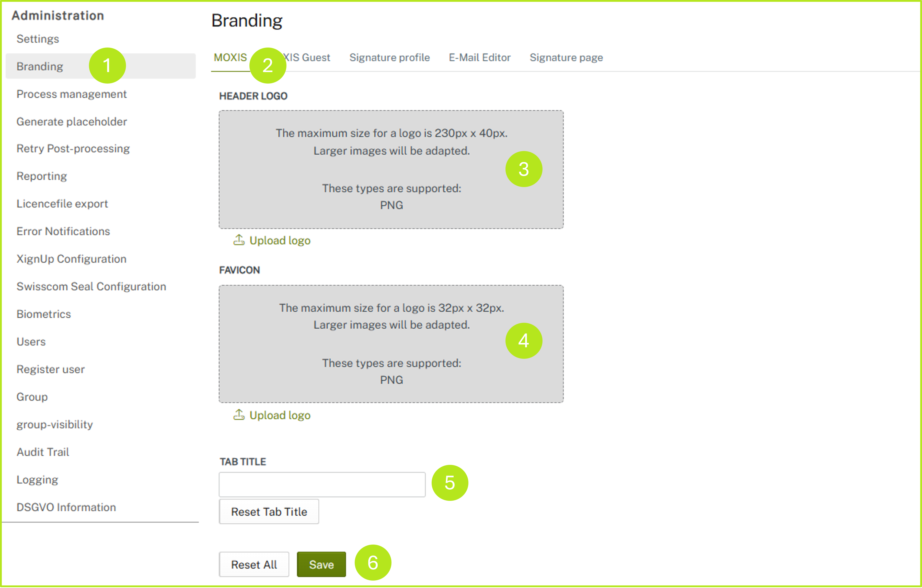The width and height of the screenshot is (922, 588).
Task: Go to Process management
Action: 71,94
